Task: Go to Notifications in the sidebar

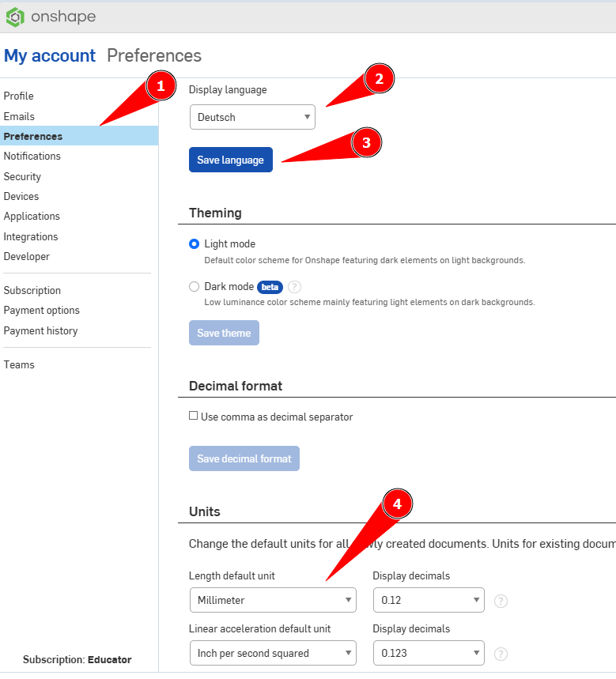Action: point(32,156)
